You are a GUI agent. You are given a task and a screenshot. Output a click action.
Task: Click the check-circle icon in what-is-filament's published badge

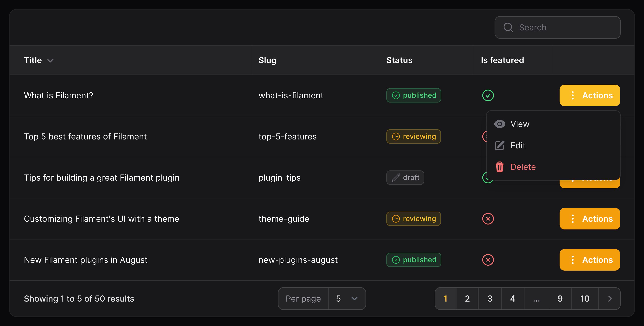click(396, 95)
